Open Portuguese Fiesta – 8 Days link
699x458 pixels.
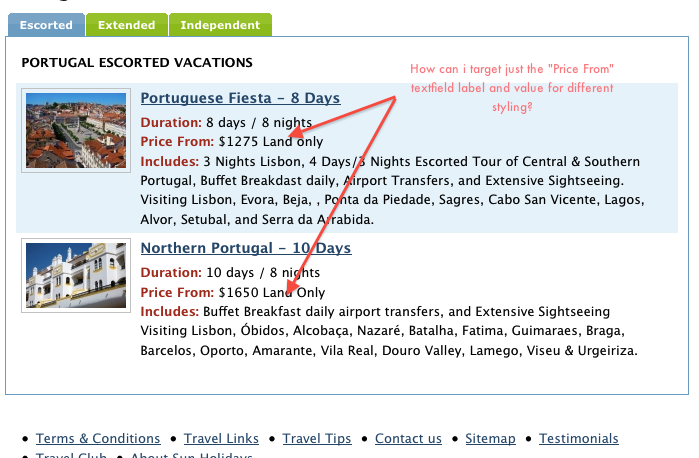click(x=240, y=98)
